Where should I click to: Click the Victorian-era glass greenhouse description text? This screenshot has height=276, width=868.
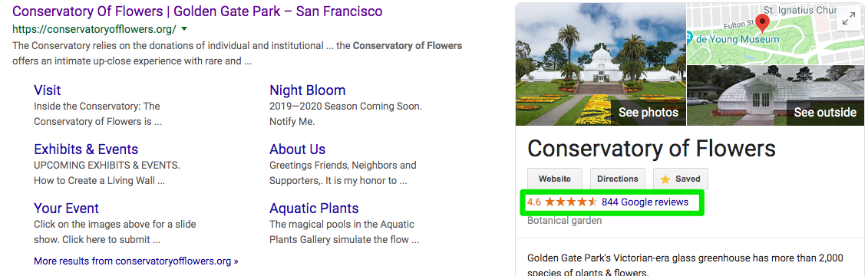[x=685, y=264]
